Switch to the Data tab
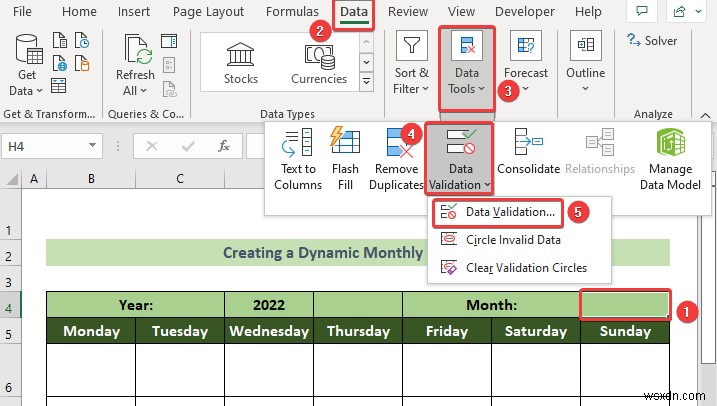The height and width of the screenshot is (406, 717). pos(353,12)
